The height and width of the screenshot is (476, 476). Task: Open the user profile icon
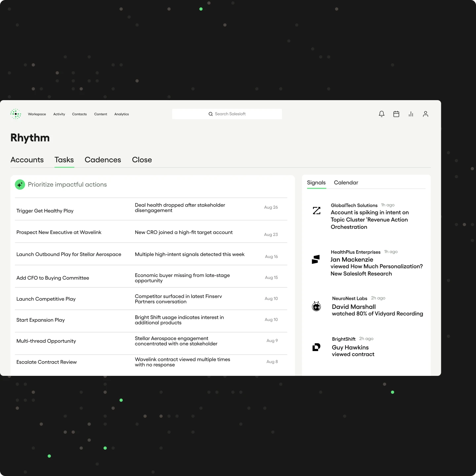coord(425,114)
